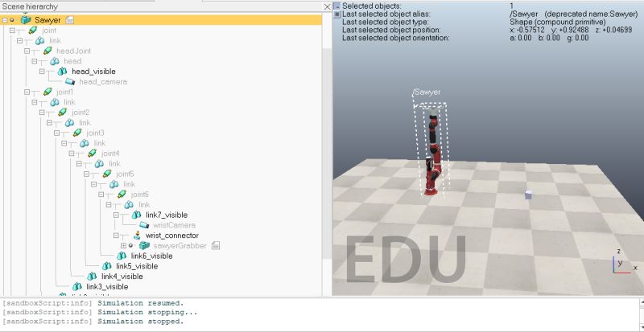The height and width of the screenshot is (332, 644).
Task: Click 'Shape (compound primitive)' object type text
Action: (x=557, y=22)
